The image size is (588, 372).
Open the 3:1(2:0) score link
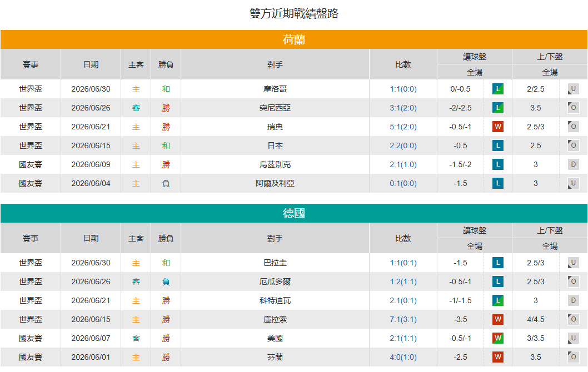click(x=403, y=108)
